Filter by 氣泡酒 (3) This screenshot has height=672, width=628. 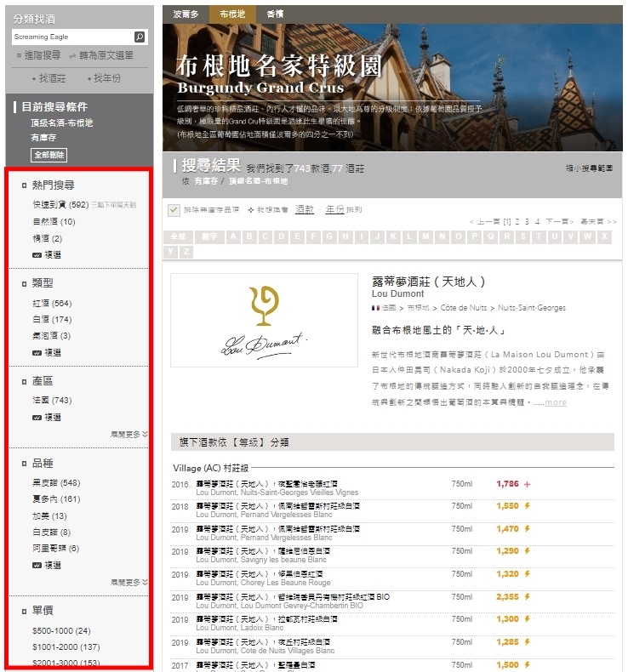[x=52, y=336]
